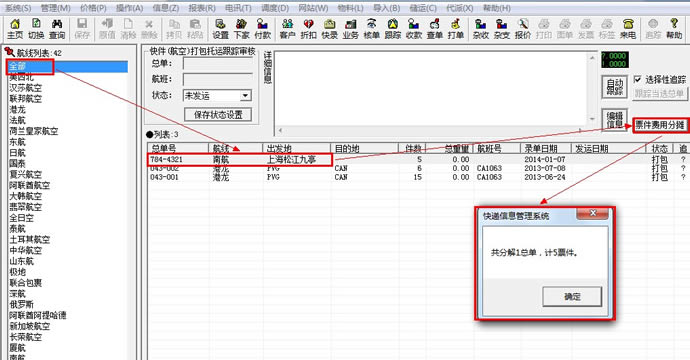Click the 切换 switch toolbar icon
Screen dimensions: 690x360
[x=36, y=29]
